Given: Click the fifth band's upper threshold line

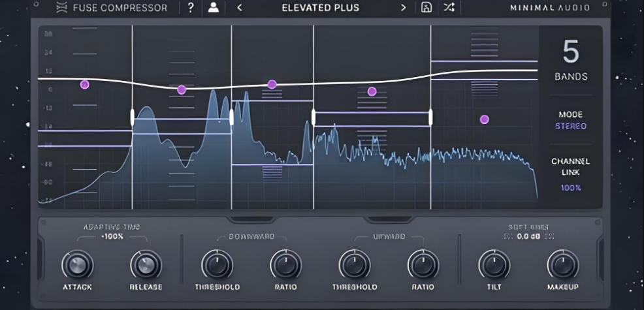Looking at the screenshot, I should coord(484,61).
